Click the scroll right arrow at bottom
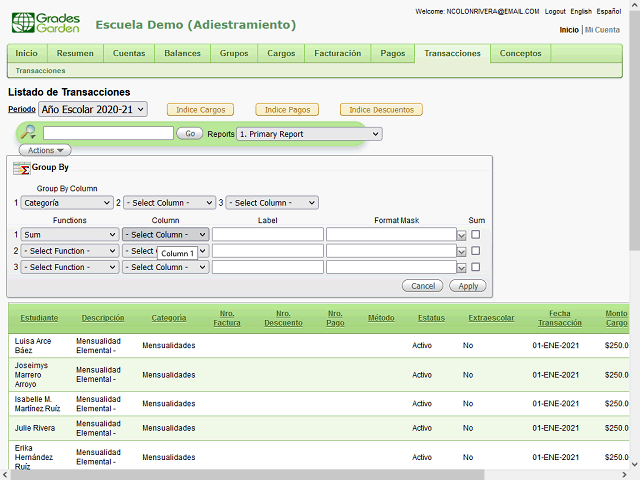The image size is (640, 480). 624,475
